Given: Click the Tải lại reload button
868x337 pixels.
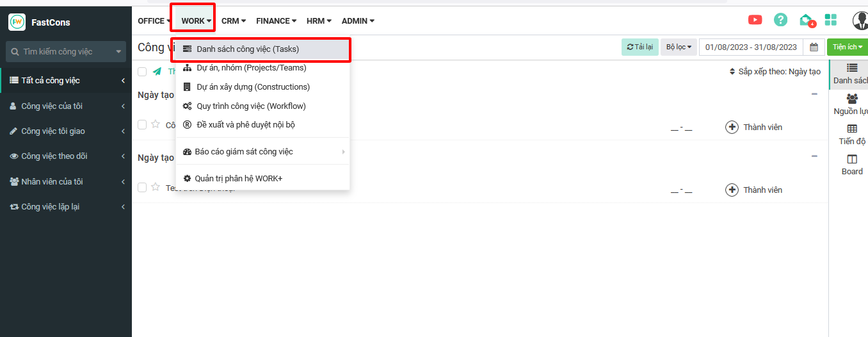Looking at the screenshot, I should (639, 47).
